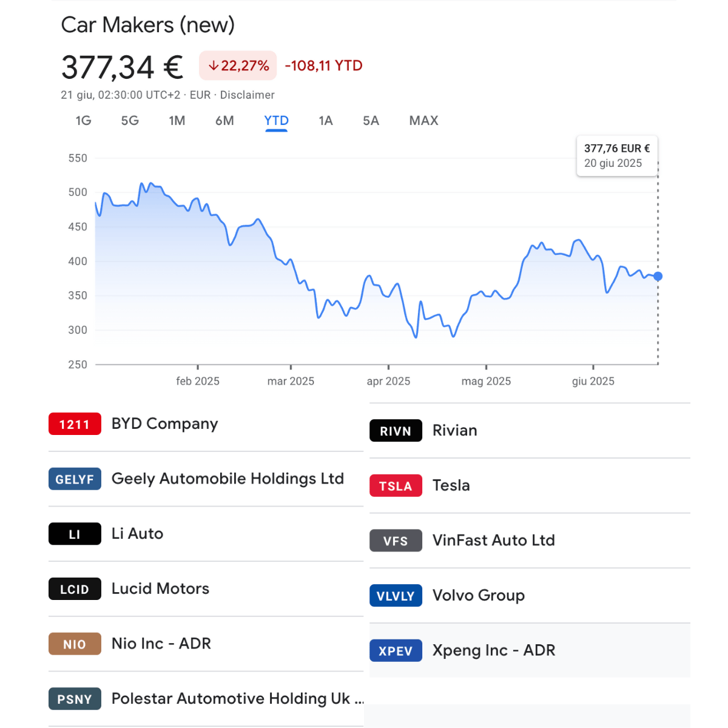Screen dimensions: 728x728
Task: Switch to the 5A range tab
Action: tap(371, 121)
